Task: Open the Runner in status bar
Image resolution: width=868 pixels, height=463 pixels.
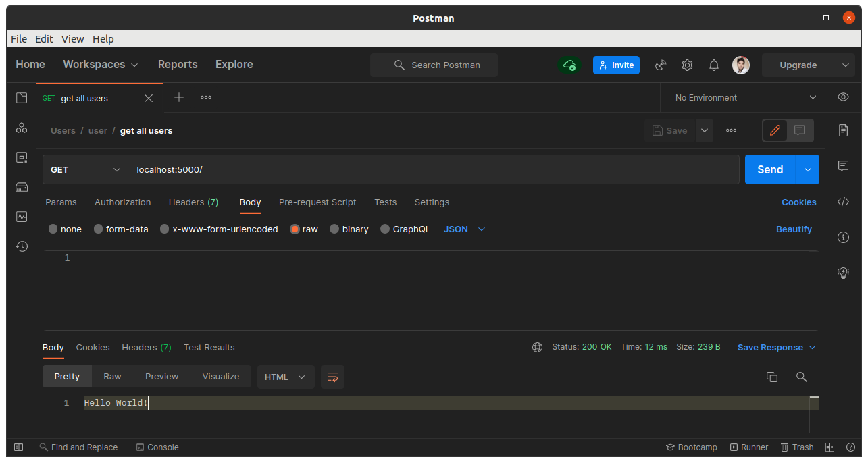Action: 749,447
